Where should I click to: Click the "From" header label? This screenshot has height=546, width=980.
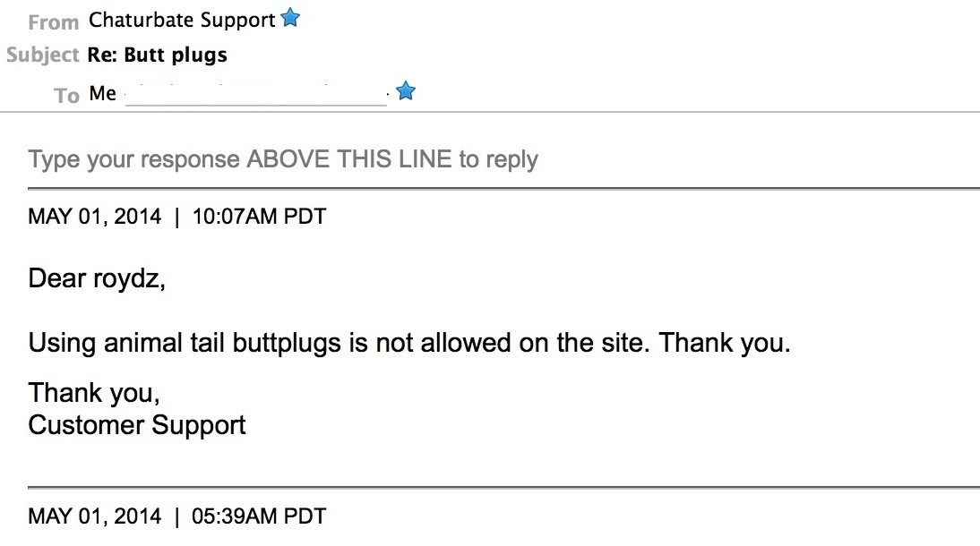click(54, 21)
